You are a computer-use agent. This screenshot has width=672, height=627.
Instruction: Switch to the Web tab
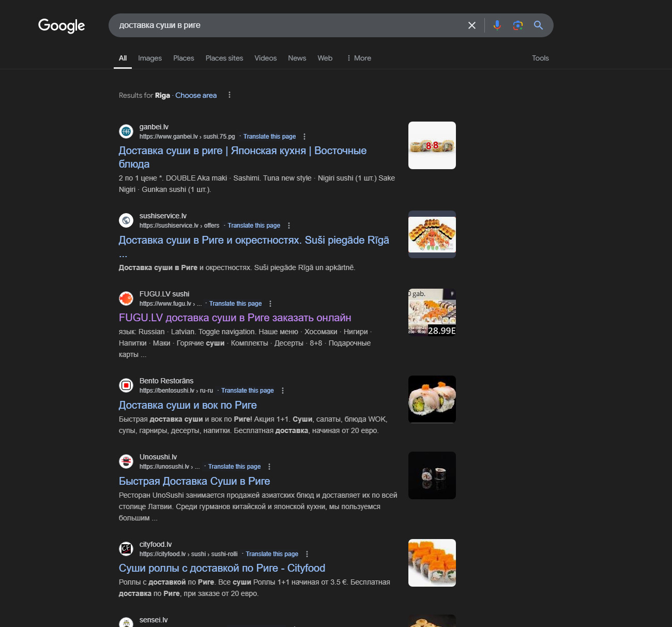click(x=325, y=58)
